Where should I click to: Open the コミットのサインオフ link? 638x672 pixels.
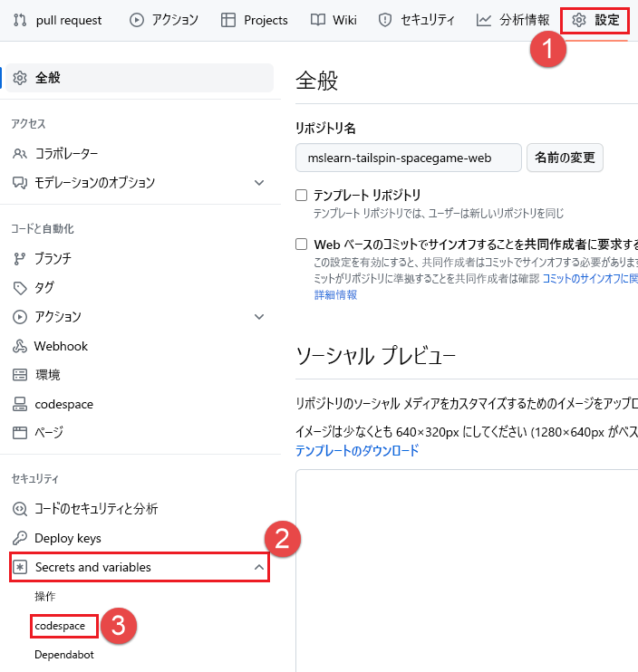pos(590,279)
